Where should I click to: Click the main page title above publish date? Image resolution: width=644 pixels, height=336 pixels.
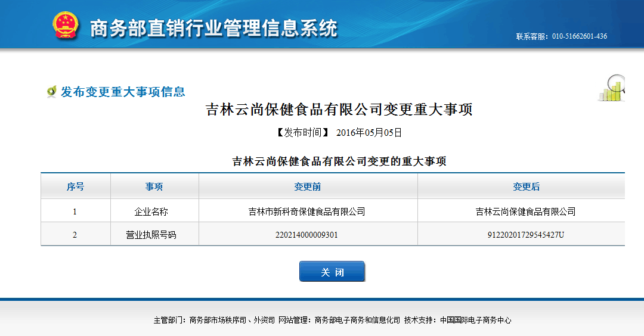tap(339, 110)
